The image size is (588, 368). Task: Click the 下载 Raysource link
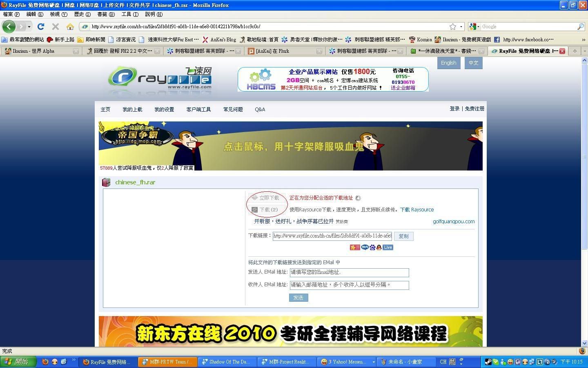416,210
